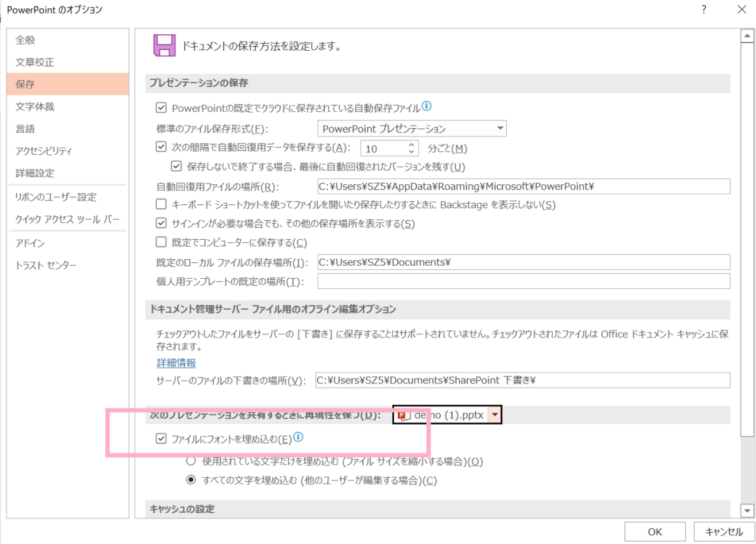Select リボンのユーザー設定 in sidebar
The image size is (756, 544).
[56, 197]
